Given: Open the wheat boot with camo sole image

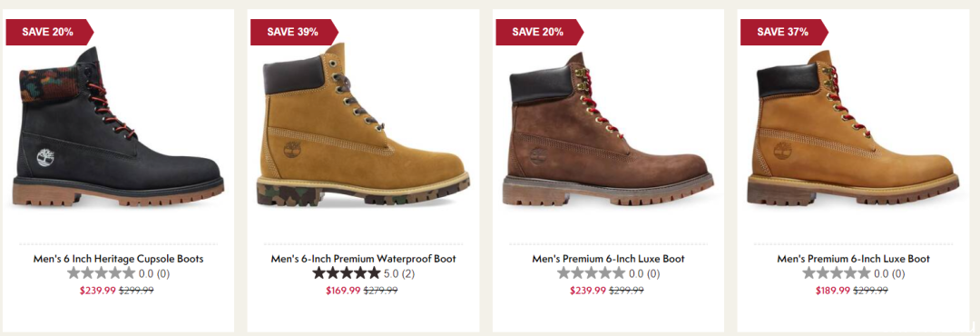Looking at the screenshot, I should pyautogui.click(x=363, y=124).
